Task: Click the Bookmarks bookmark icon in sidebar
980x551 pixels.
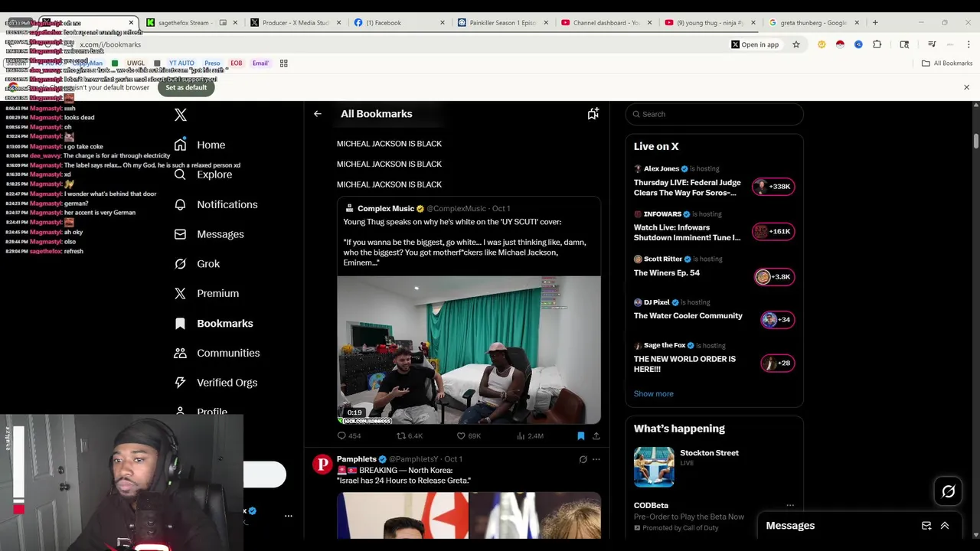Action: [180, 323]
